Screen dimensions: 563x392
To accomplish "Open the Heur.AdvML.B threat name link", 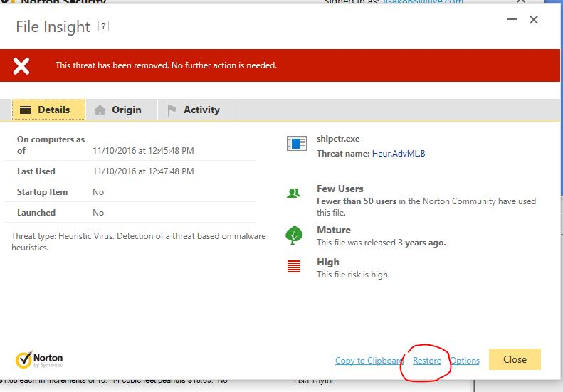I will pos(399,154).
